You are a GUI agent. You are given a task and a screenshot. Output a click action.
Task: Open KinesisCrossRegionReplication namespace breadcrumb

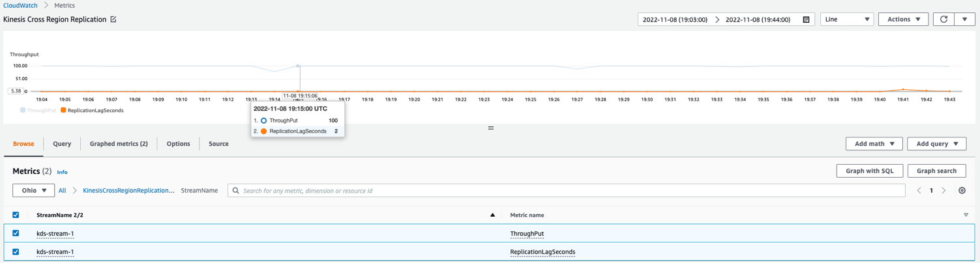[128, 191]
